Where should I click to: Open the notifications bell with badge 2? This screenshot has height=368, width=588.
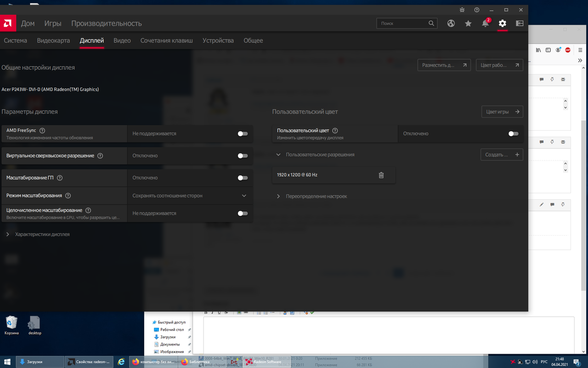485,23
